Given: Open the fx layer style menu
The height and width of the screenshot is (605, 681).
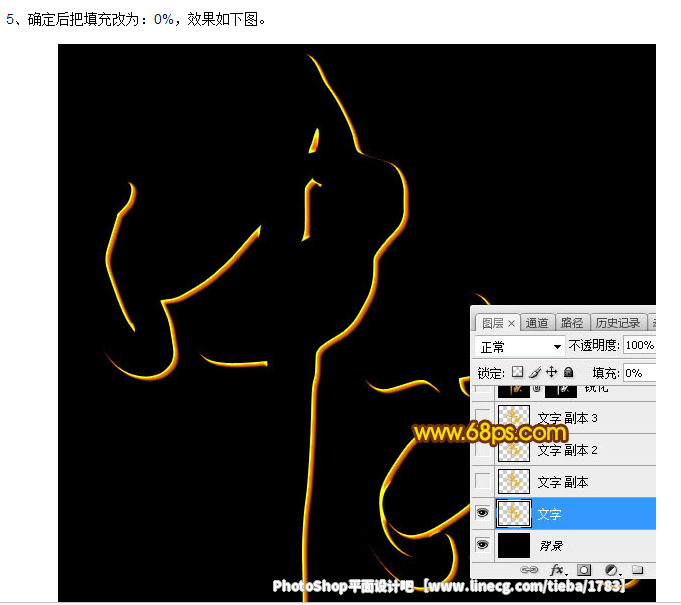Looking at the screenshot, I should [x=558, y=569].
